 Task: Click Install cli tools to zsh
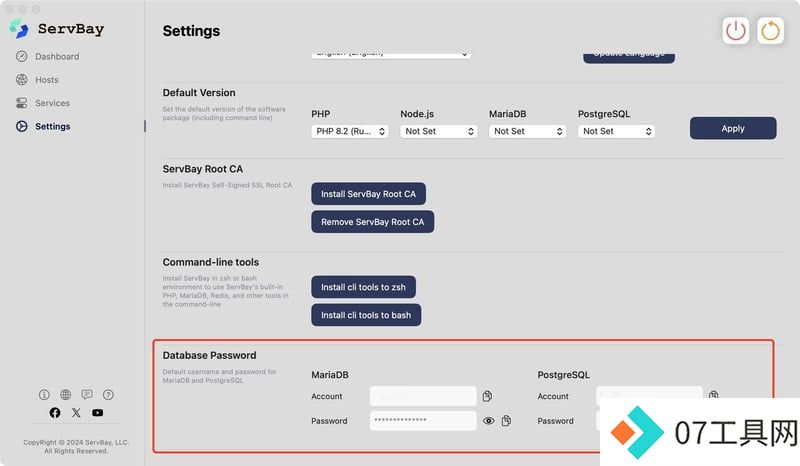click(363, 287)
